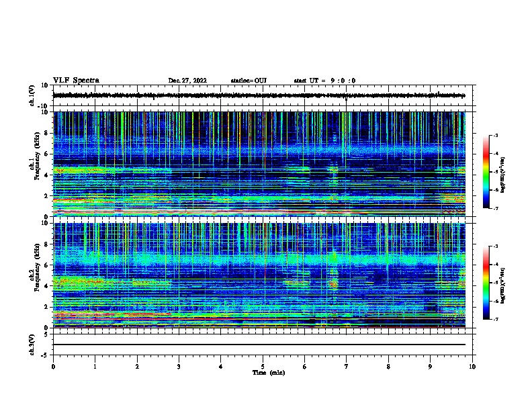Image resolution: width=532 pixels, height=411 pixels.
Task: Click the 2 kHz tick label of ch.1 spectrogram
Action: click(x=46, y=196)
